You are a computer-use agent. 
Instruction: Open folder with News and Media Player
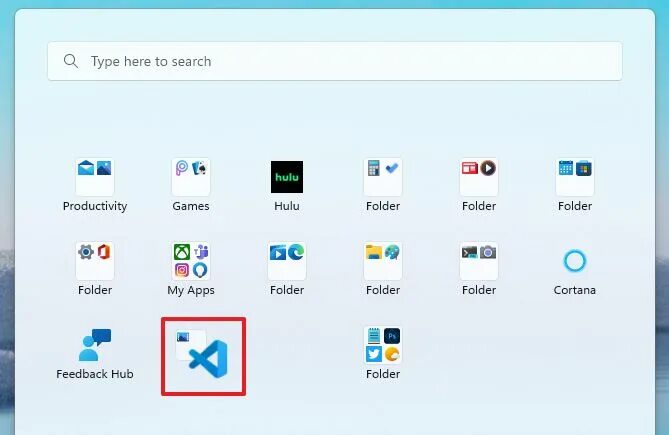pyautogui.click(x=479, y=177)
